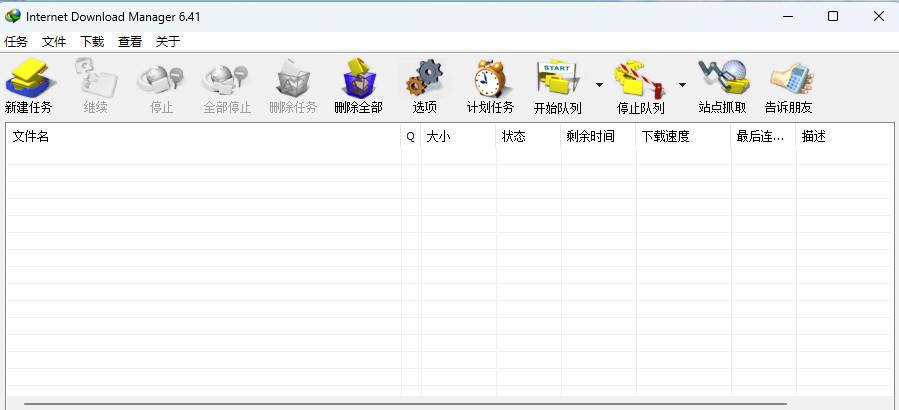This screenshot has width=899, height=410.
Task: Click the 描述 column header
Action: point(845,136)
